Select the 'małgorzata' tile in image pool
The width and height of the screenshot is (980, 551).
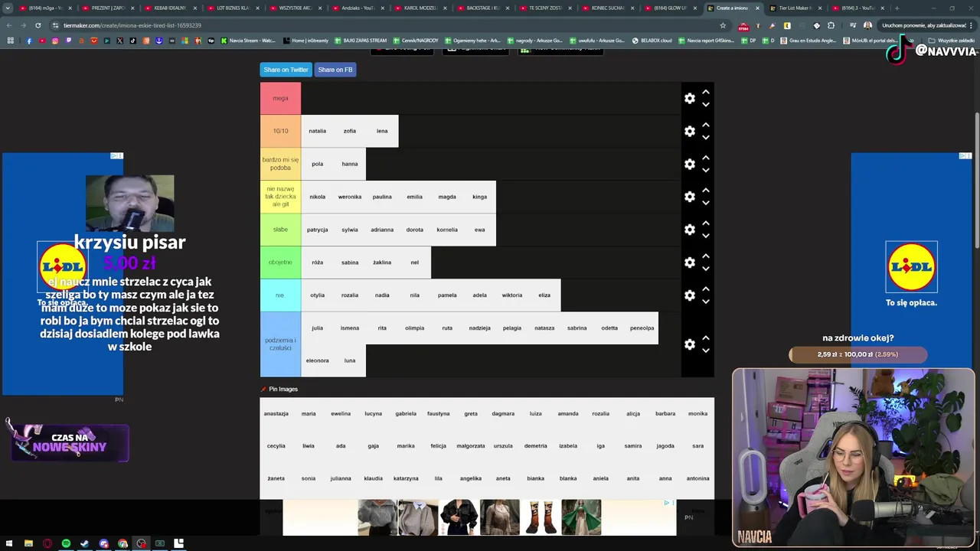(471, 446)
